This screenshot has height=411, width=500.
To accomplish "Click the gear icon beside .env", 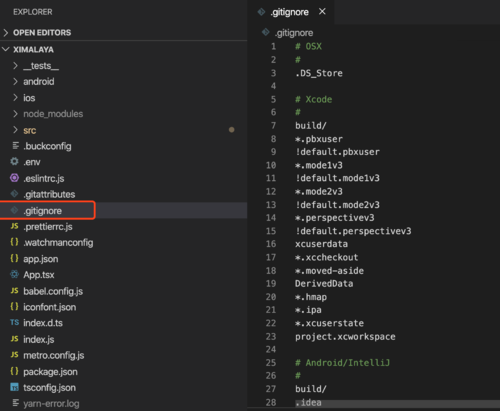I will coord(14,162).
